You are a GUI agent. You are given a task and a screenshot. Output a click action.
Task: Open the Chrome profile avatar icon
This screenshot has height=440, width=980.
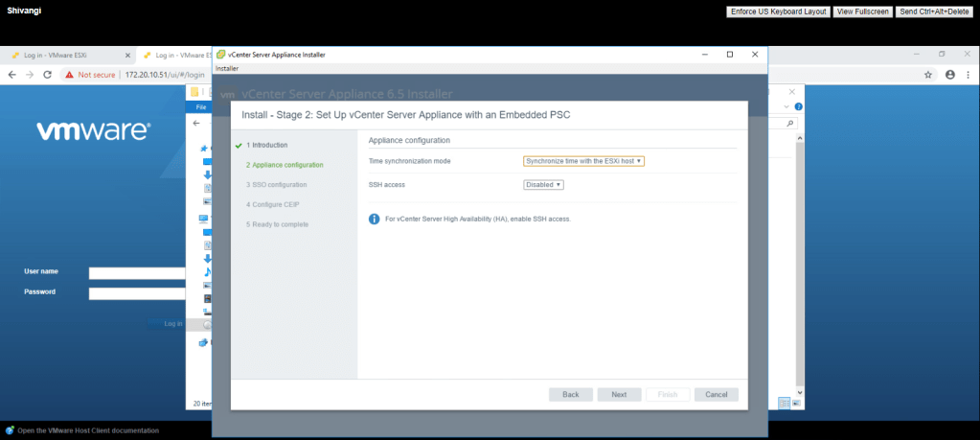(950, 75)
